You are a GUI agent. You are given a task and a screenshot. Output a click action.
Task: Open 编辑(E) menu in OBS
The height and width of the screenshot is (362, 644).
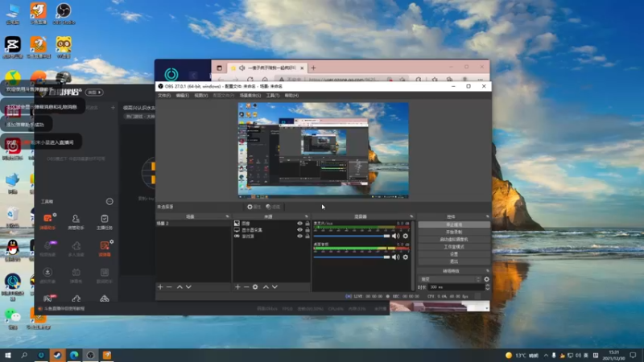(183, 95)
